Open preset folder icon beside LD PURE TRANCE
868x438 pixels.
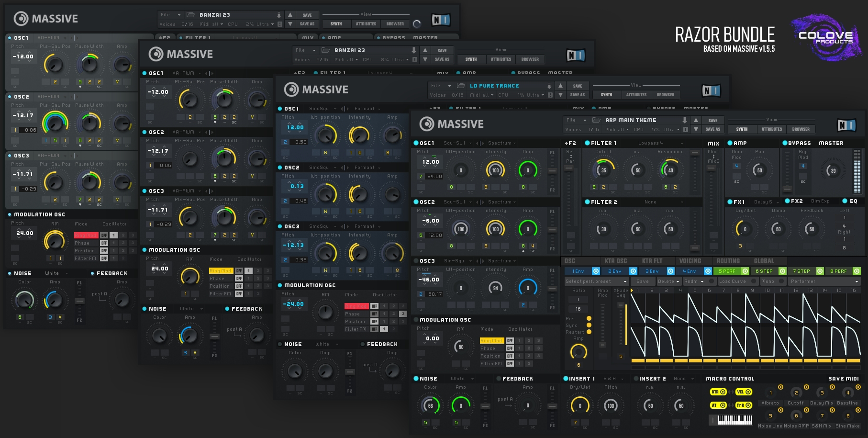point(461,86)
